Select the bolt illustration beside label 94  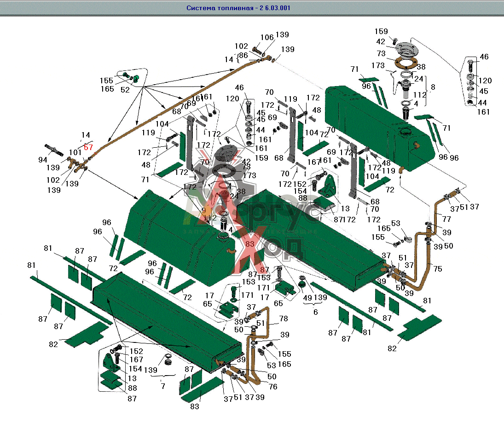pos(54,150)
